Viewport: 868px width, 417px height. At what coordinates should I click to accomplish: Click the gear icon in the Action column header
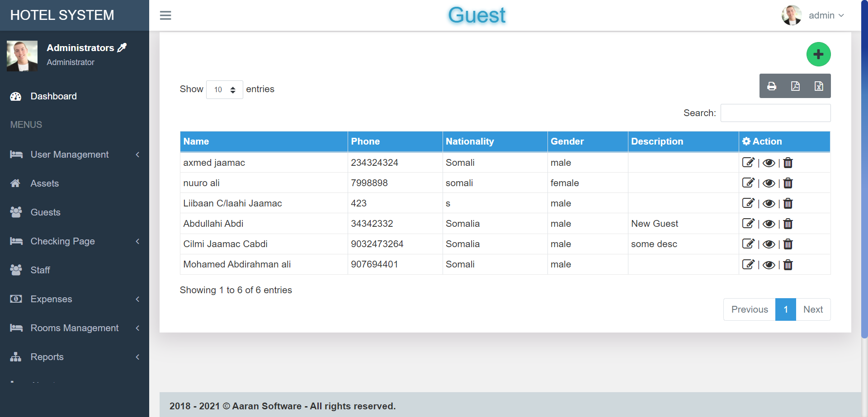pos(746,141)
